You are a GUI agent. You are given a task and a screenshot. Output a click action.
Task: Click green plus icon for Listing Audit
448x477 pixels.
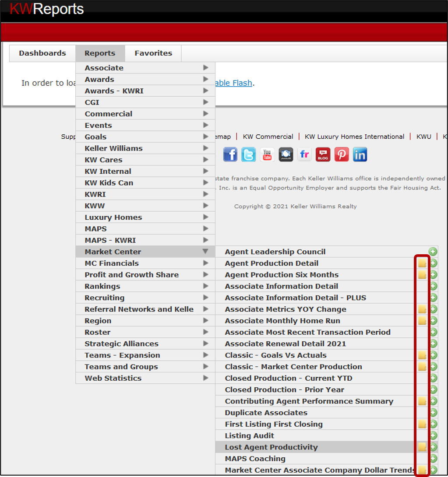[x=434, y=435]
